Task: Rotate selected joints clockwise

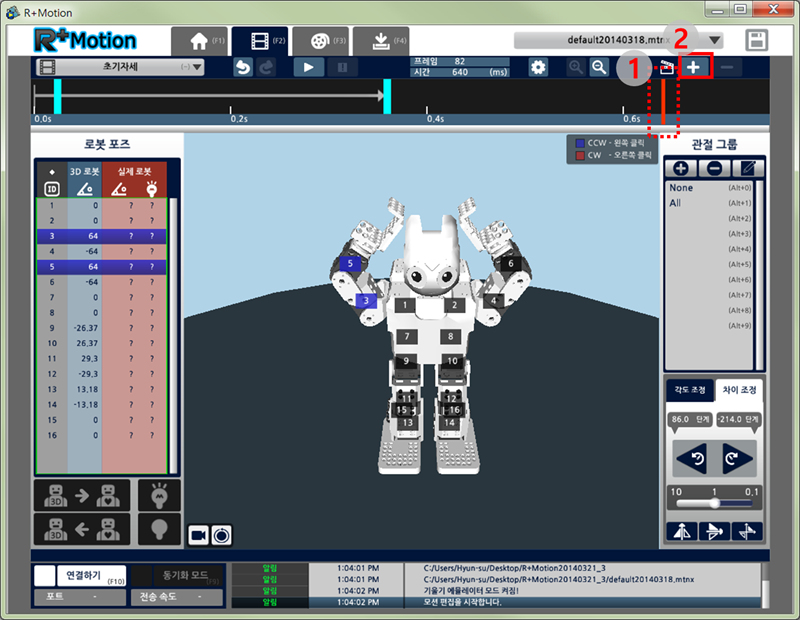Action: pos(737,458)
